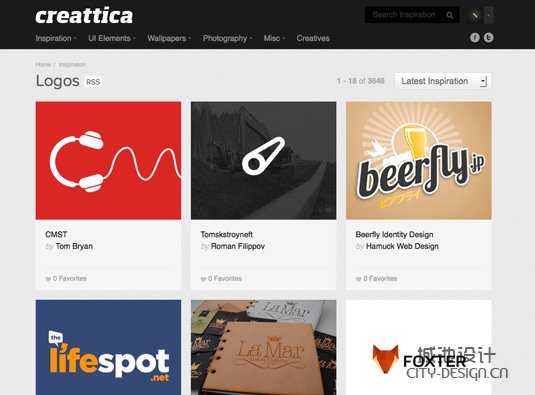The width and height of the screenshot is (535, 395).
Task: Go to the Creatives page
Action: [x=313, y=38]
